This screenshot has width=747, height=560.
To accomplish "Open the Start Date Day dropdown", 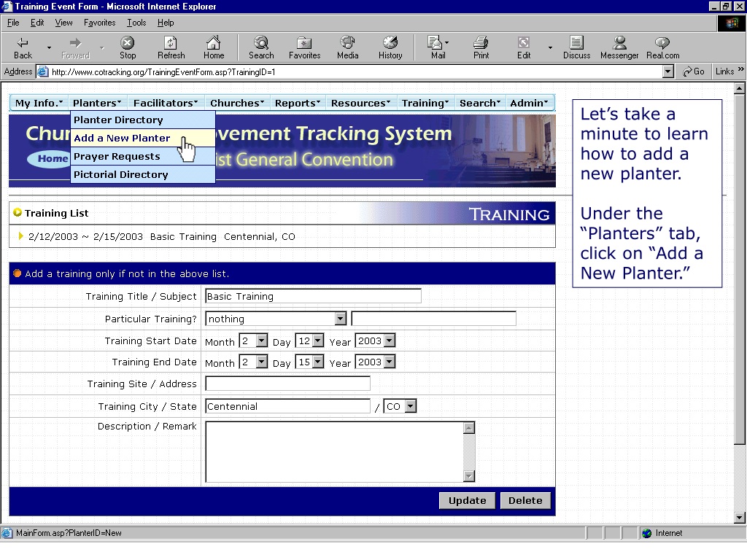I will (x=318, y=341).
